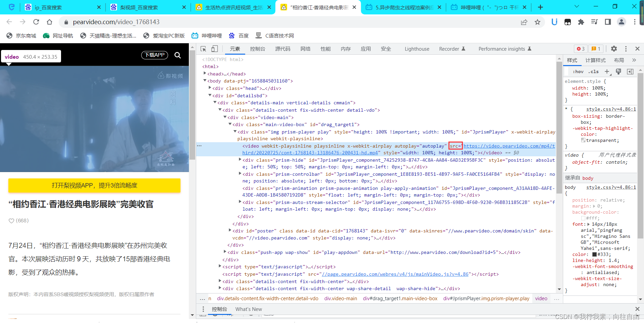Click the user profile avatar icon
644x323 pixels.
(621, 22)
